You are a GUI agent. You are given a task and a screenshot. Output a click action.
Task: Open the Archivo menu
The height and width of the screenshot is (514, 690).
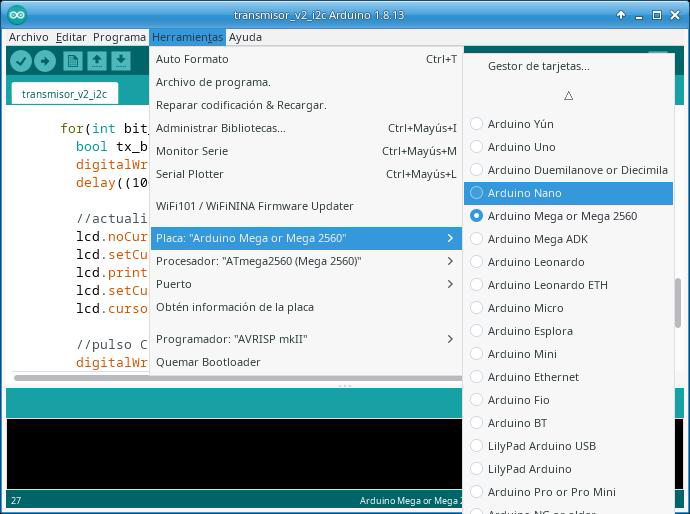29,37
